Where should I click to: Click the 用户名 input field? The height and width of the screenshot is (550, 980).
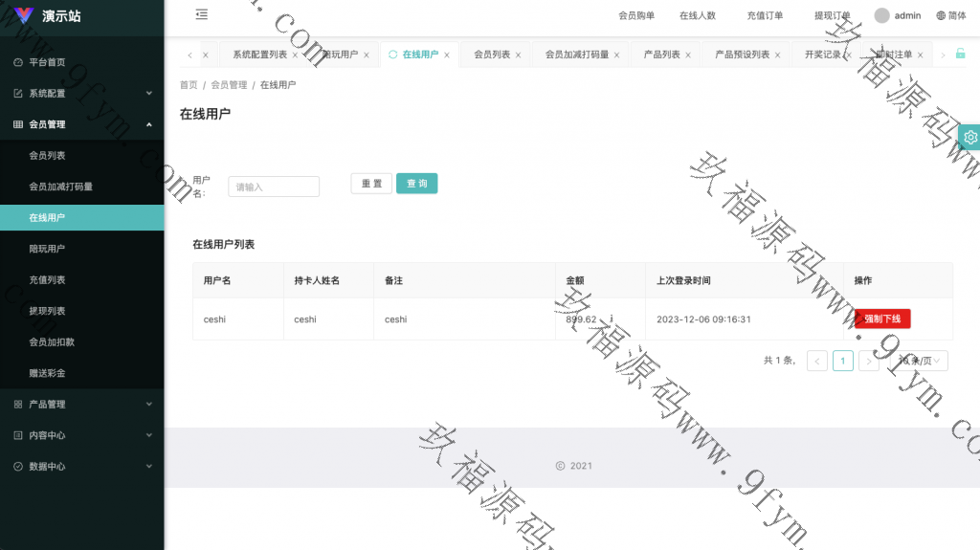click(274, 187)
